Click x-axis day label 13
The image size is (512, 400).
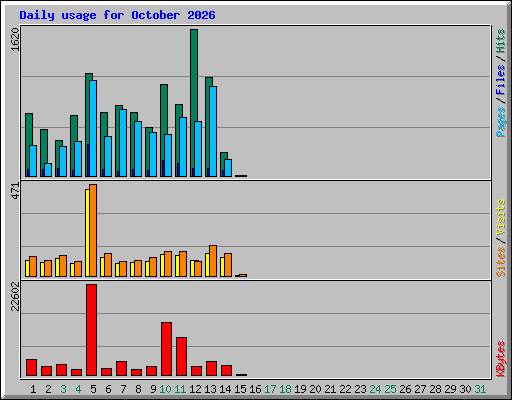pyautogui.click(x=210, y=389)
